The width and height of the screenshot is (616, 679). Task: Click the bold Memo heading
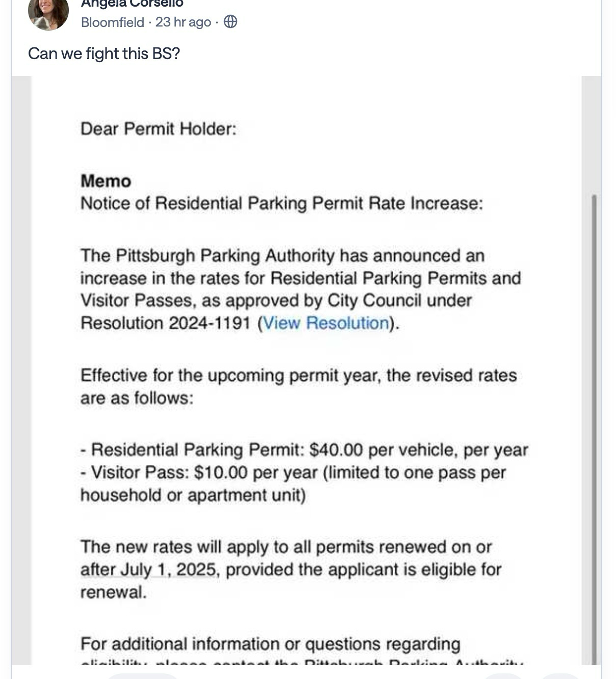click(106, 181)
